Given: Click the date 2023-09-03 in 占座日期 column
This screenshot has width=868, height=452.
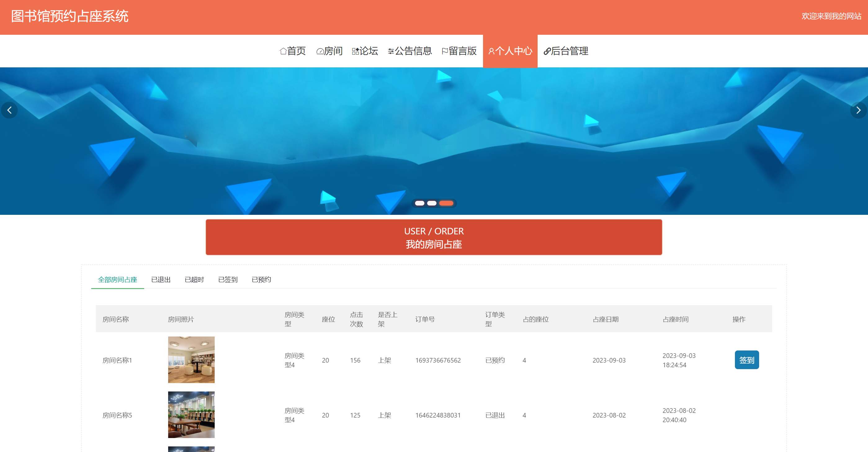Looking at the screenshot, I should 609,360.
